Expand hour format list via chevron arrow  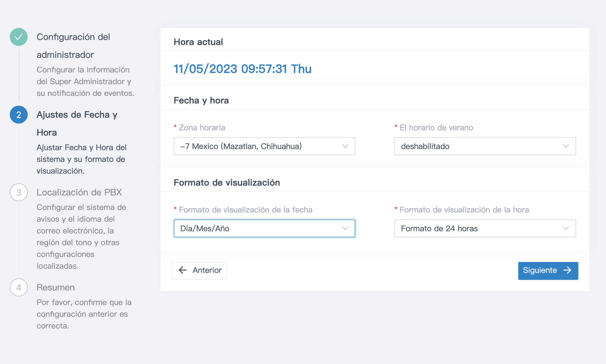point(566,228)
